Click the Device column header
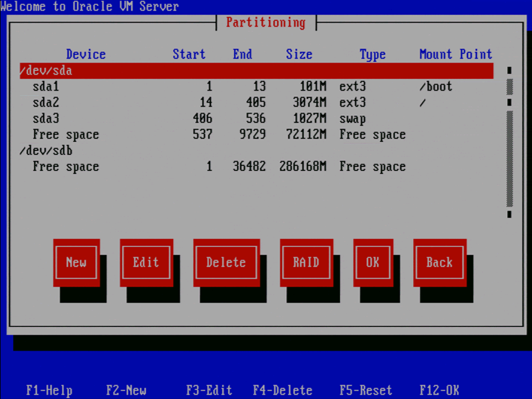This screenshot has width=532, height=399. [86, 54]
